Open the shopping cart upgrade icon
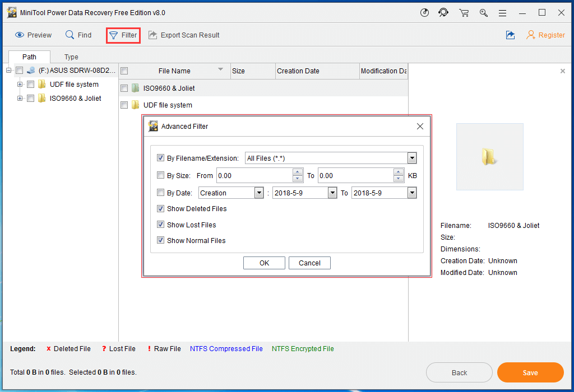Viewport: 574px width, 392px height. [464, 12]
